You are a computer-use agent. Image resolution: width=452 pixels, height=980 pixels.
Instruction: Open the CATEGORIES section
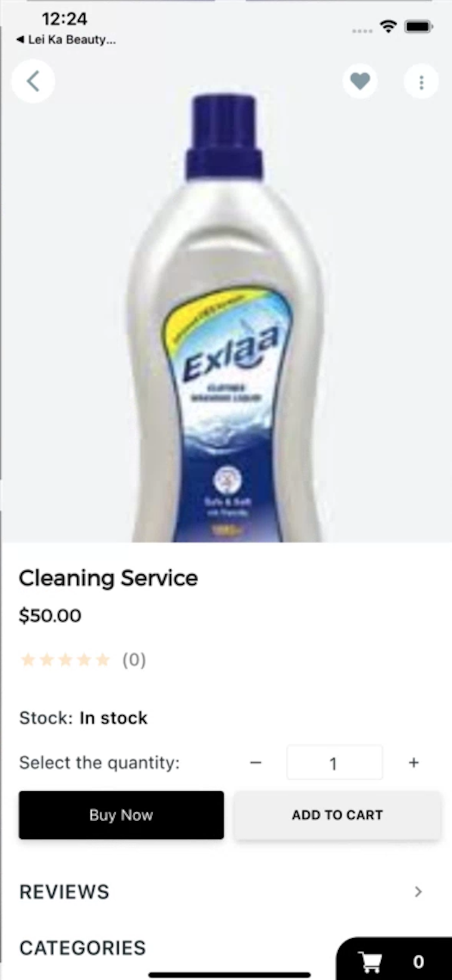point(82,948)
